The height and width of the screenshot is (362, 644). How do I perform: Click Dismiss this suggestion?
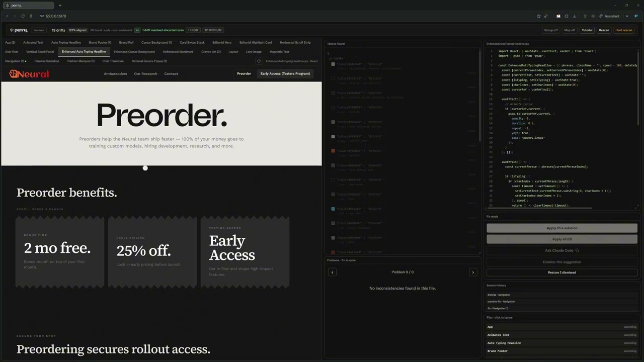(x=562, y=262)
